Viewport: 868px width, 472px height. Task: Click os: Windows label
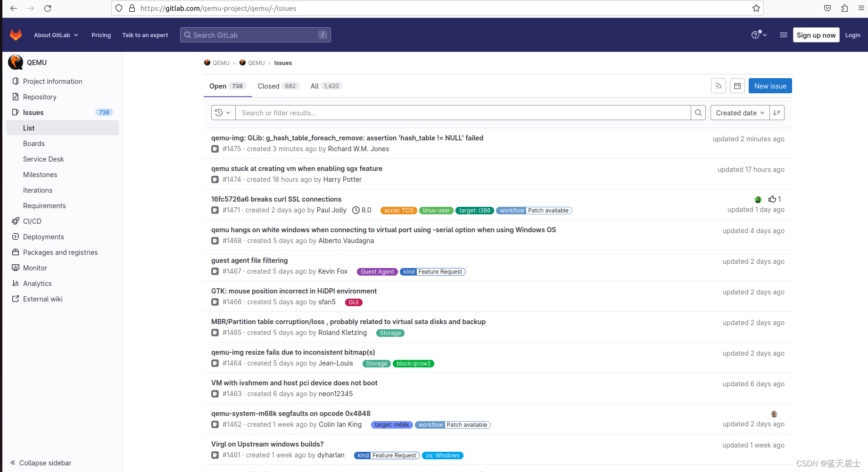[x=443, y=456]
